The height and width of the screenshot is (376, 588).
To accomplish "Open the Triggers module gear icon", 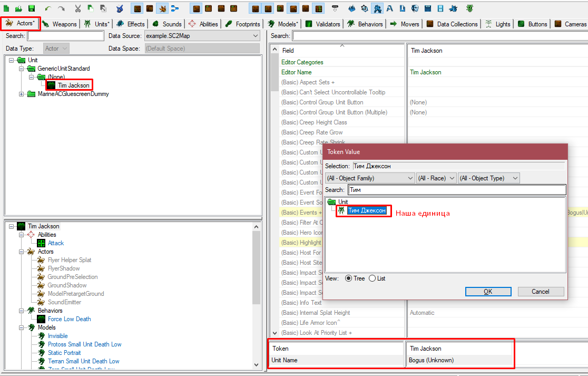I will (x=365, y=8).
